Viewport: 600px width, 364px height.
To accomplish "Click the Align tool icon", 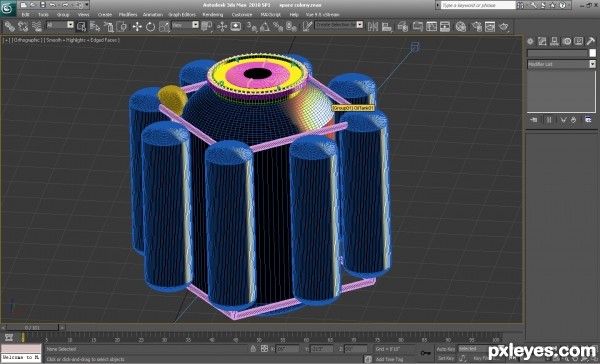I will (x=387, y=26).
